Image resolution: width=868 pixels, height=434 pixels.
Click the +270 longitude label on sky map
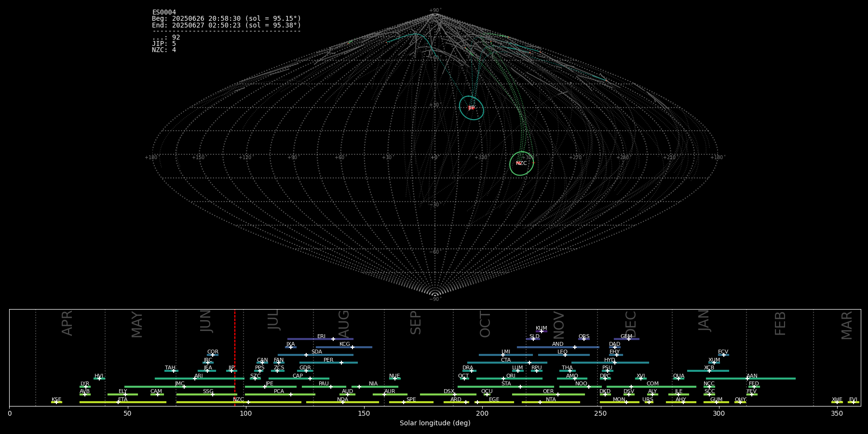click(575, 158)
